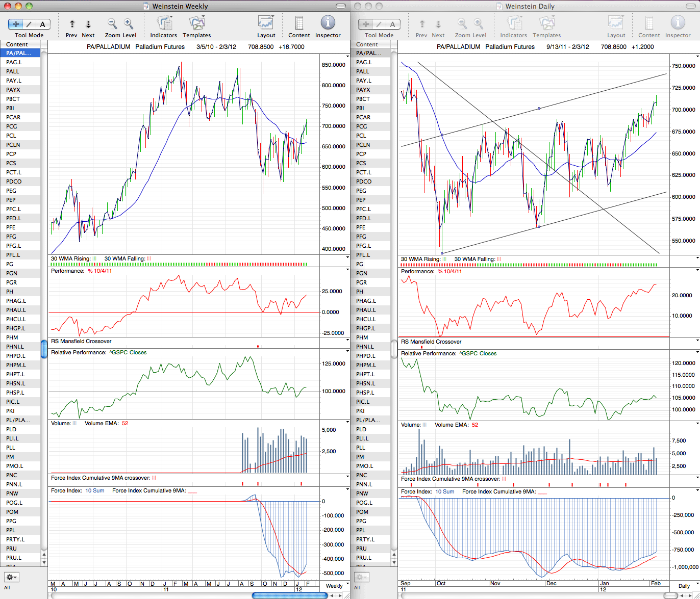Zoom out using the minus magnifier

[112, 23]
